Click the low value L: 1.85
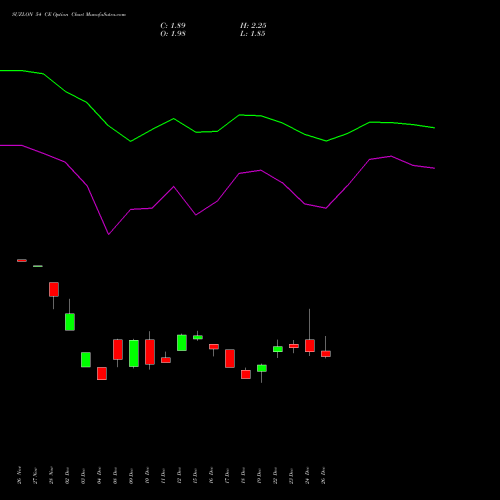500x500 pixels. point(252,34)
